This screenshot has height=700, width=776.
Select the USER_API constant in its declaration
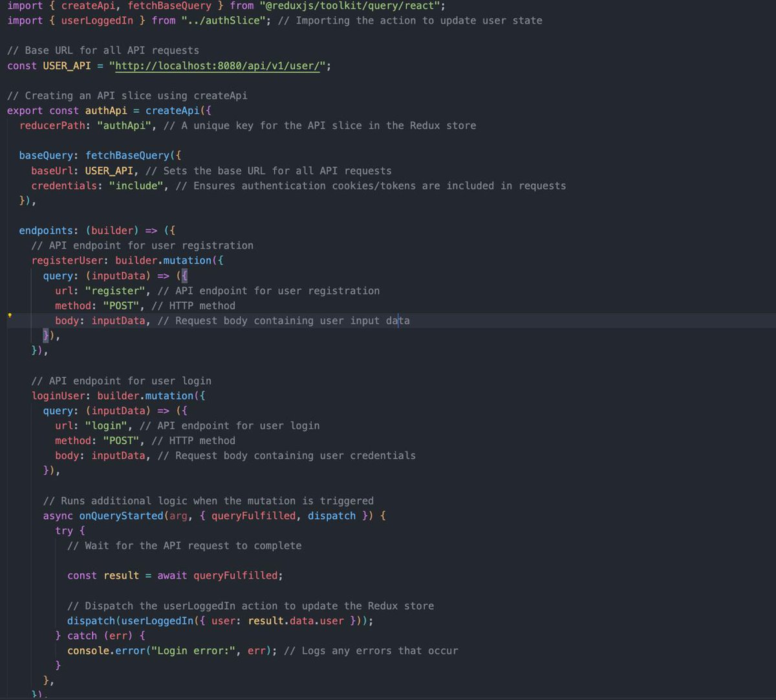tap(67, 65)
